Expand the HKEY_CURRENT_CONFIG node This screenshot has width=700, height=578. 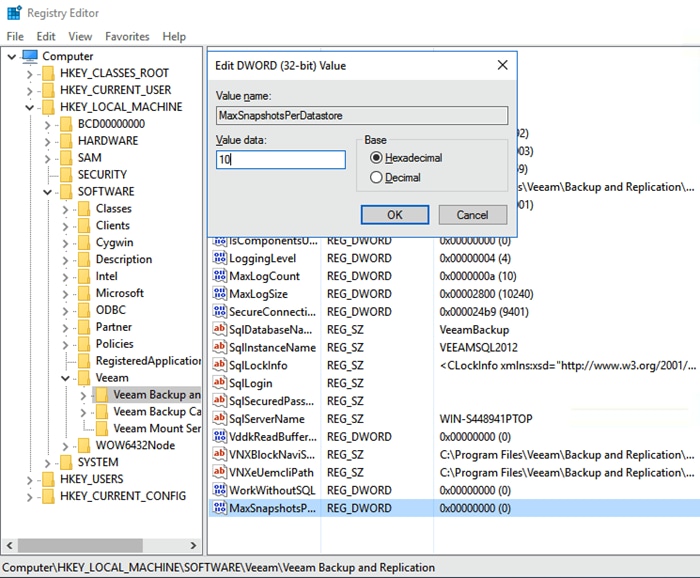[x=29, y=497]
